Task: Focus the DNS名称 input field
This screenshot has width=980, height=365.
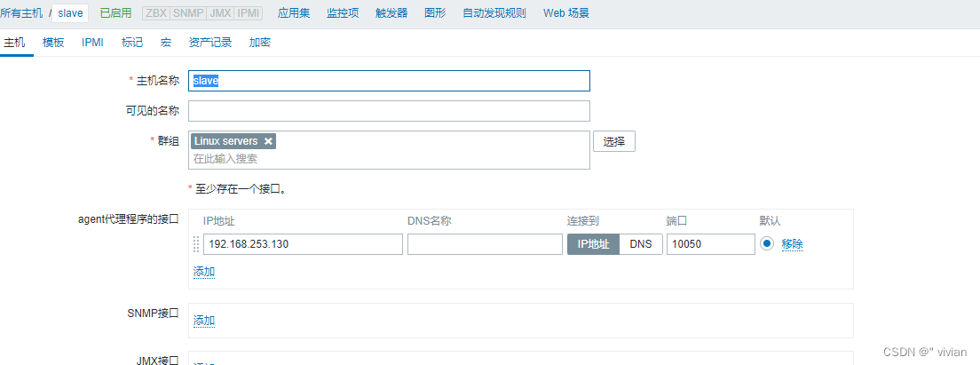Action: 485,244
